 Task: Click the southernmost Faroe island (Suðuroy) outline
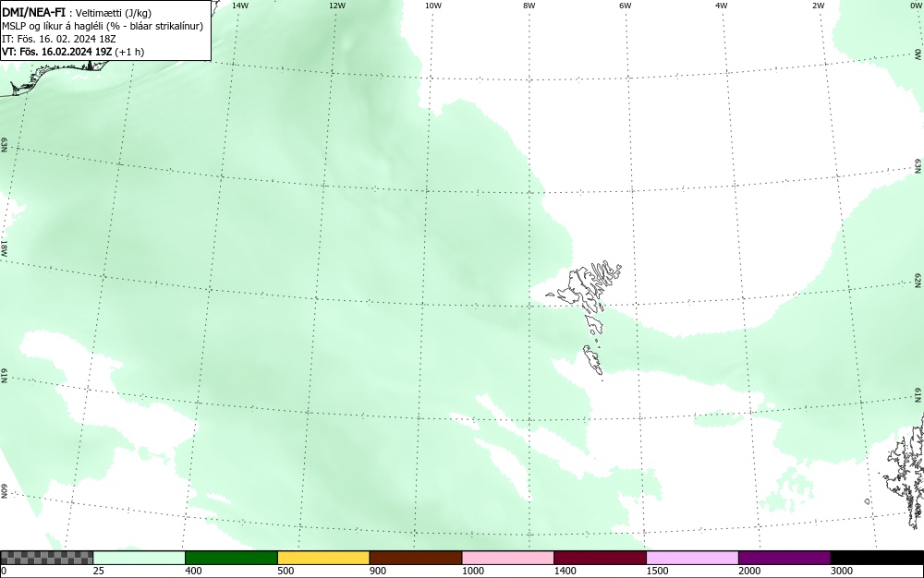[593, 360]
